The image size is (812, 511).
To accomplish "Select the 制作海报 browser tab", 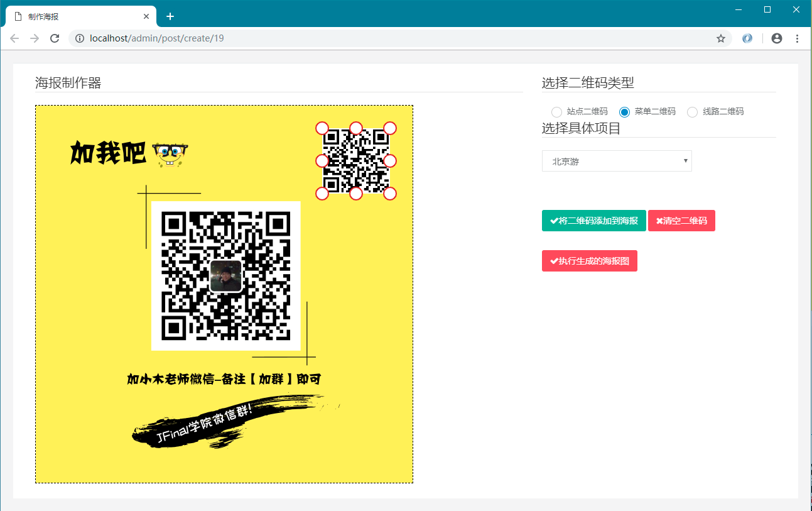I will (x=80, y=16).
